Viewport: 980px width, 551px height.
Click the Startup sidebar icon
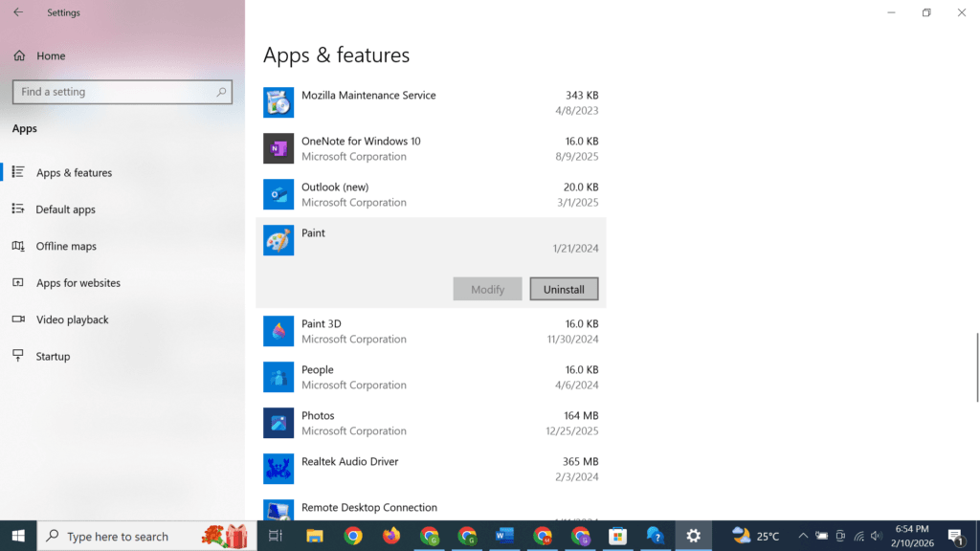tap(17, 356)
